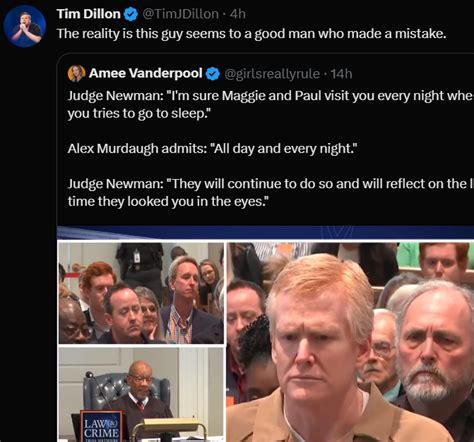Click the 'They will continue to do so' paragraph
Viewport: 474px width, 442px height.
coord(270,192)
